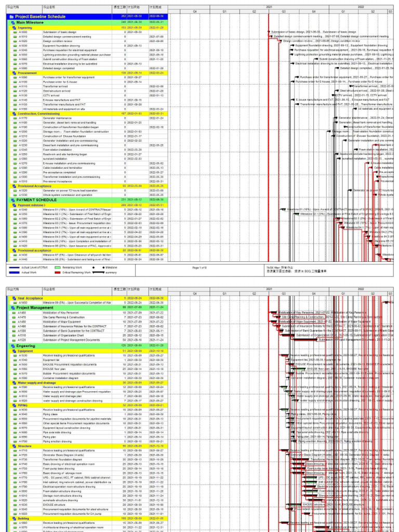Select 'Steel structure arrived' activity name
This screenshot has height=532, width=399.
(57, 91)
